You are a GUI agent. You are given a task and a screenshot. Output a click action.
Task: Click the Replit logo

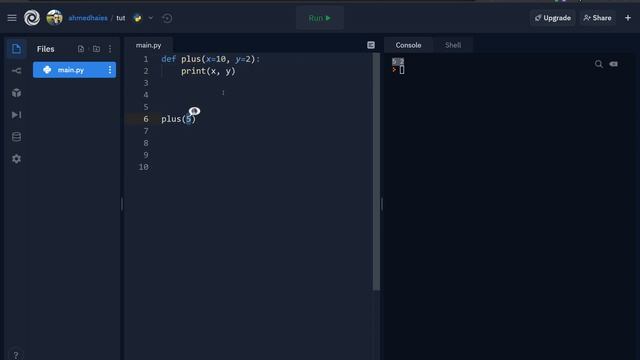click(x=32, y=18)
